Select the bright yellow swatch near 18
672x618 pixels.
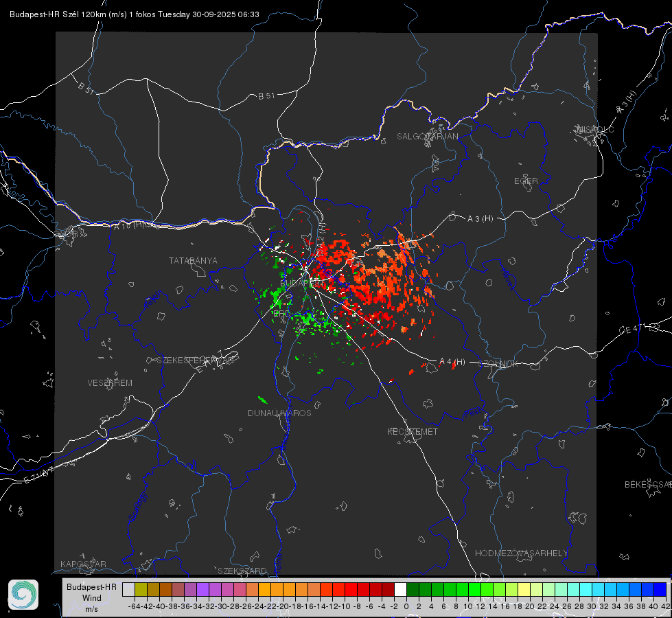point(524,589)
